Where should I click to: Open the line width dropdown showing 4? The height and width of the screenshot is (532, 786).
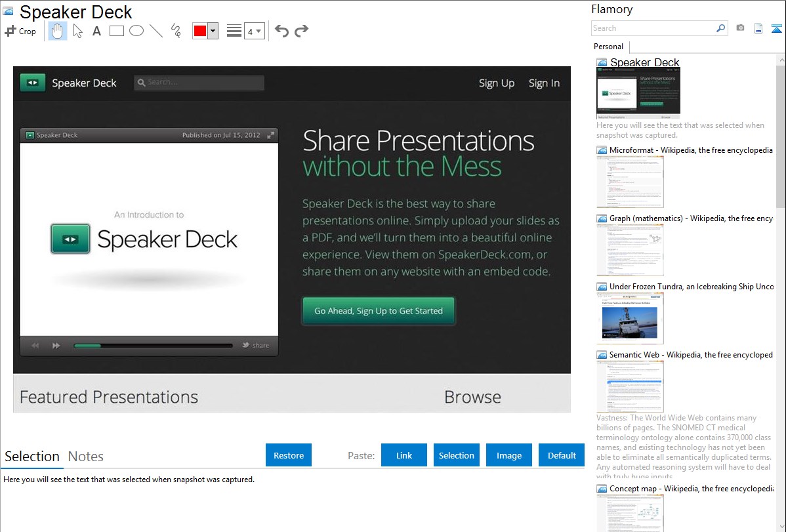[255, 31]
